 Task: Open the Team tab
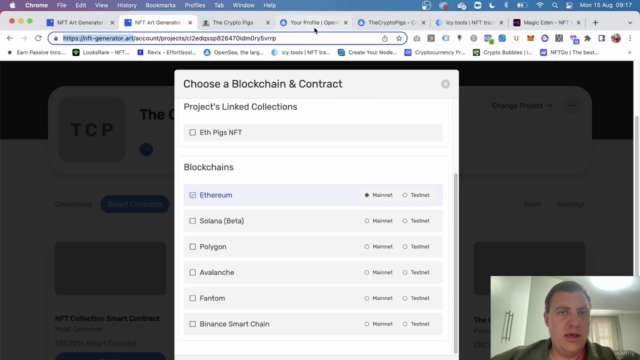(532, 204)
